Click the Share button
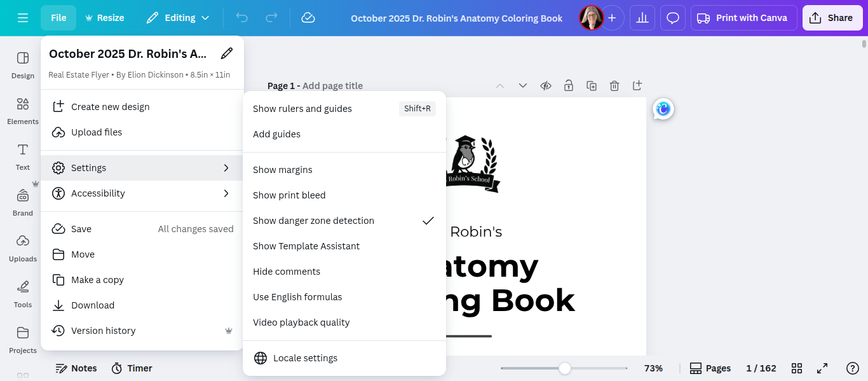The height and width of the screenshot is (381, 868). tap(832, 18)
